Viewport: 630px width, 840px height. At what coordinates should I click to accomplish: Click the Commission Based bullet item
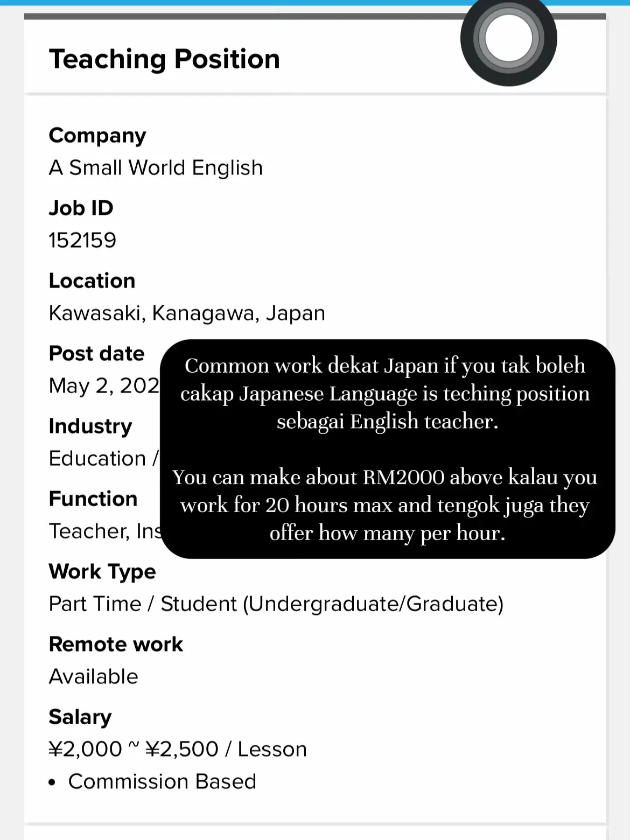pos(162,782)
